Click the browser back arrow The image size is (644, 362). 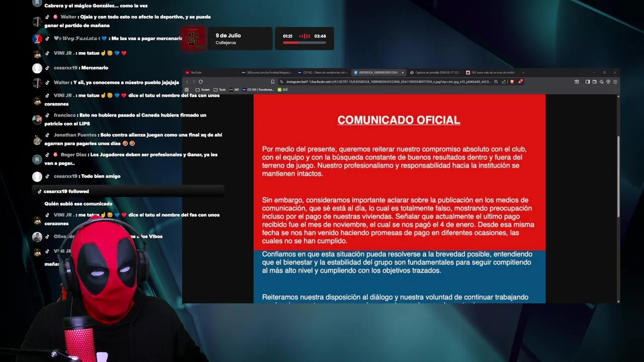click(187, 81)
